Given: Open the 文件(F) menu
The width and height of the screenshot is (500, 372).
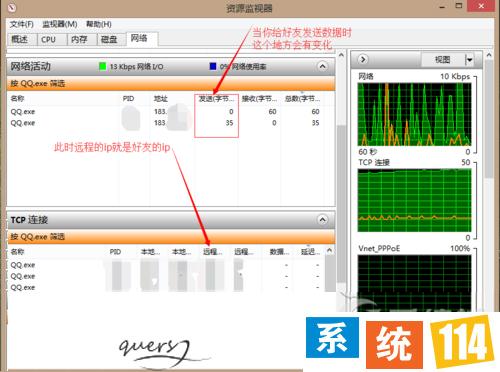Looking at the screenshot, I should pyautogui.click(x=22, y=24).
